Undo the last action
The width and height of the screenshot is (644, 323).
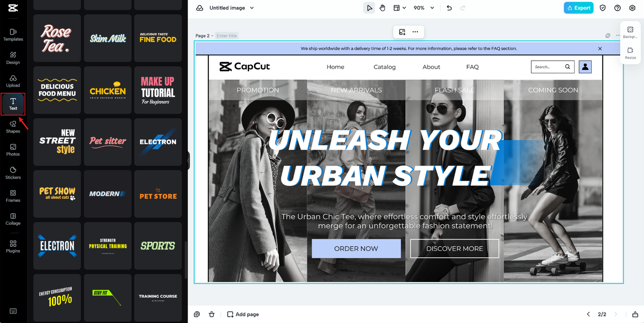click(x=449, y=8)
